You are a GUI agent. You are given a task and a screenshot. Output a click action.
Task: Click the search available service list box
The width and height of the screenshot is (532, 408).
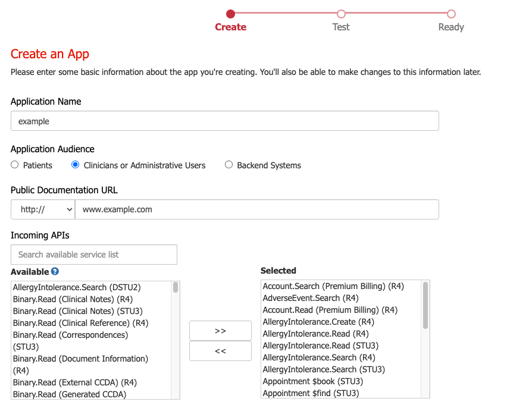click(93, 254)
